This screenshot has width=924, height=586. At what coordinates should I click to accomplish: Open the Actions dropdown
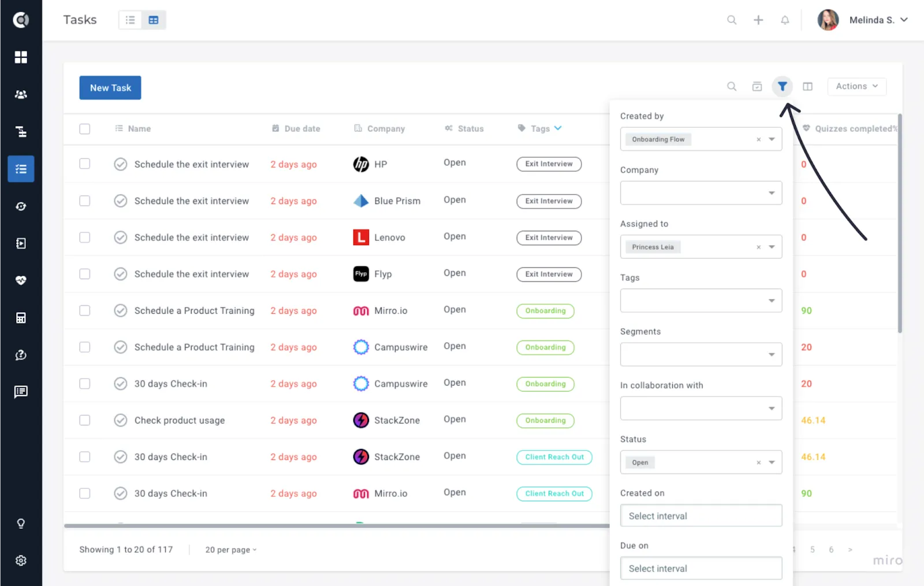(x=856, y=86)
